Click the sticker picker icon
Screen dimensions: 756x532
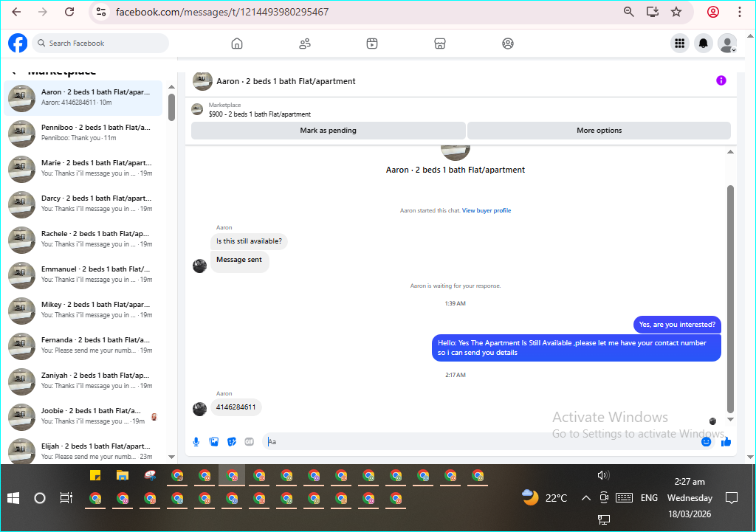pyautogui.click(x=232, y=442)
